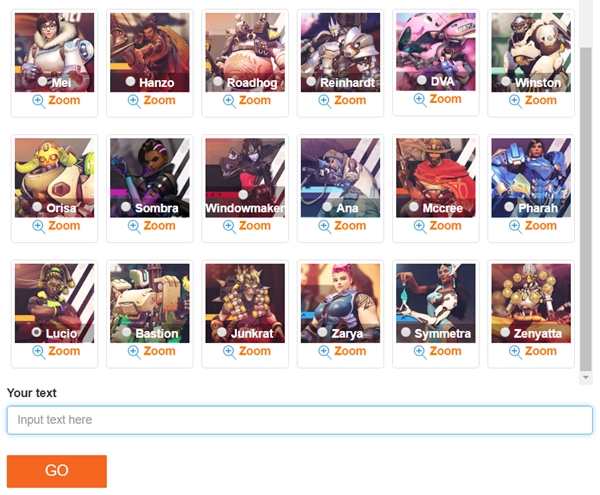
Task: Click the orange GO button
Action: pyautogui.click(x=57, y=471)
